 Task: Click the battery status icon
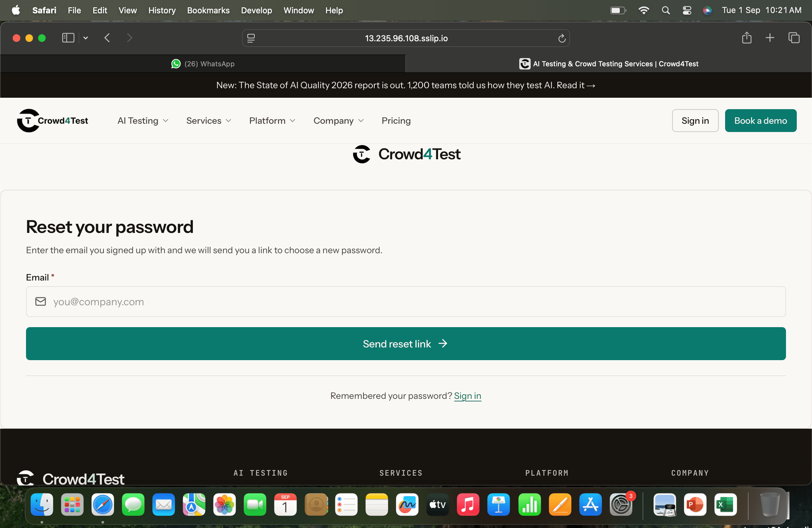618,10
